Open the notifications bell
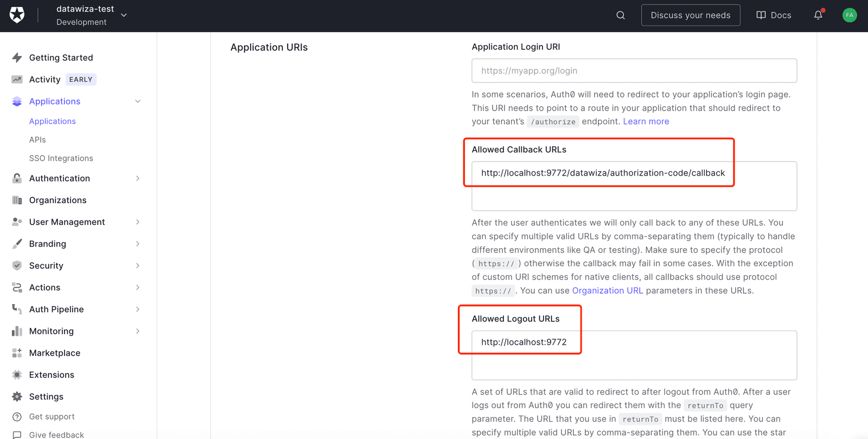Viewport: 868px width, 439px height. (818, 15)
